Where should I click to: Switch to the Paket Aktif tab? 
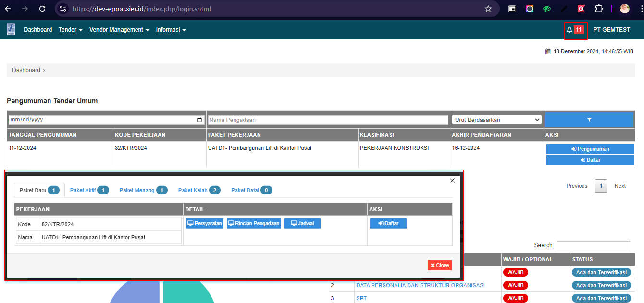(x=89, y=190)
